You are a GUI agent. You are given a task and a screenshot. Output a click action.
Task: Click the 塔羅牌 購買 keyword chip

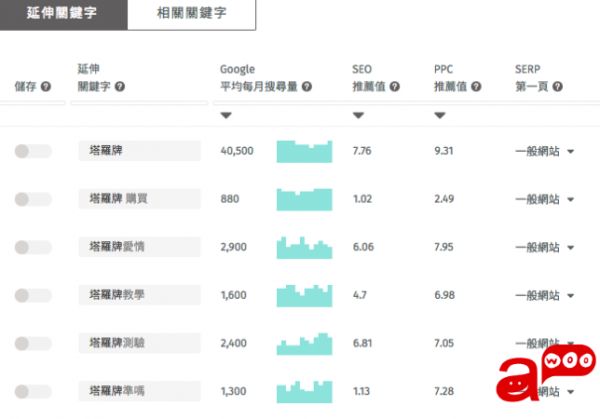pyautogui.click(x=139, y=199)
